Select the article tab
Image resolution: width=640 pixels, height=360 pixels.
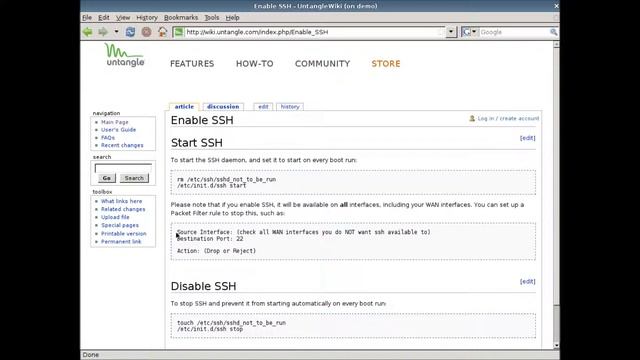(184, 107)
